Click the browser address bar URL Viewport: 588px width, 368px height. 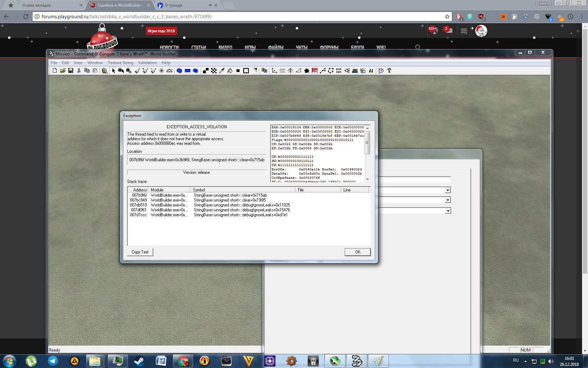pos(127,16)
